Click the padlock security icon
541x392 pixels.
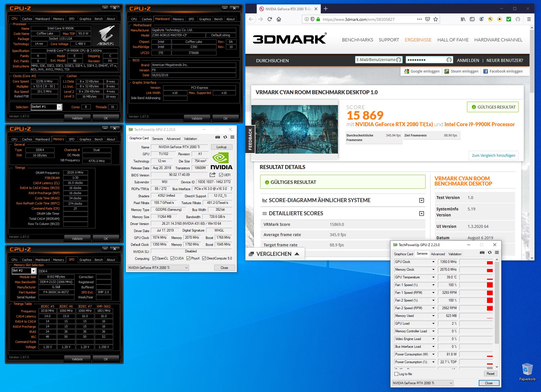tap(318, 19)
